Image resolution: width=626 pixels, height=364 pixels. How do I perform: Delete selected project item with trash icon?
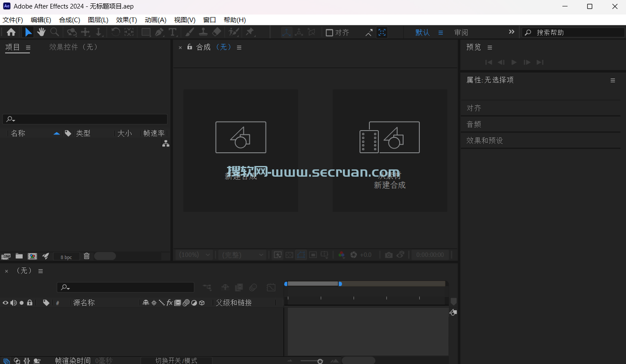87,256
